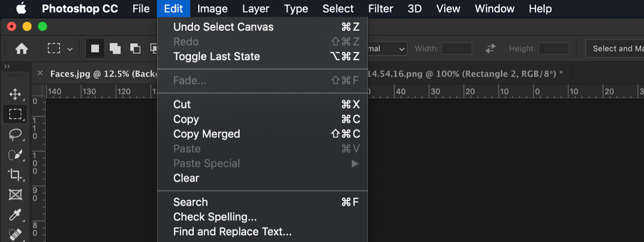Select the Quick Selection tool
Image resolution: width=644 pixels, height=242 pixels.
tap(15, 154)
